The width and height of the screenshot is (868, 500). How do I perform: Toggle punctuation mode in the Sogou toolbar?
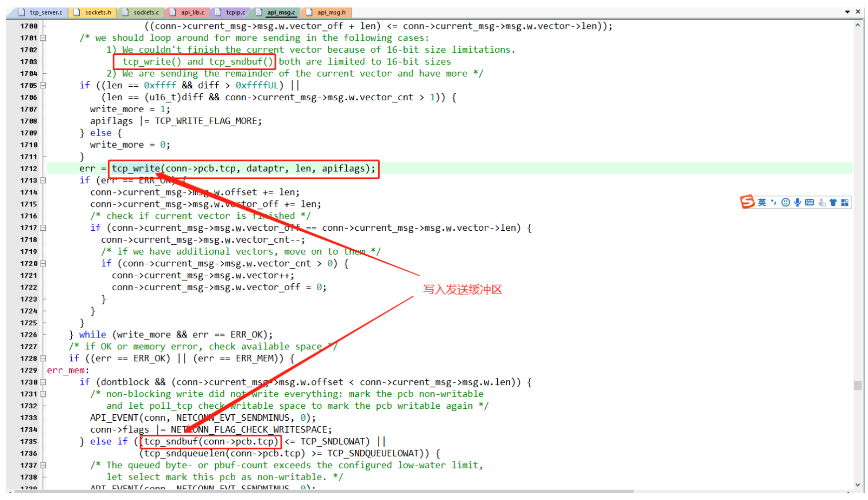point(774,202)
